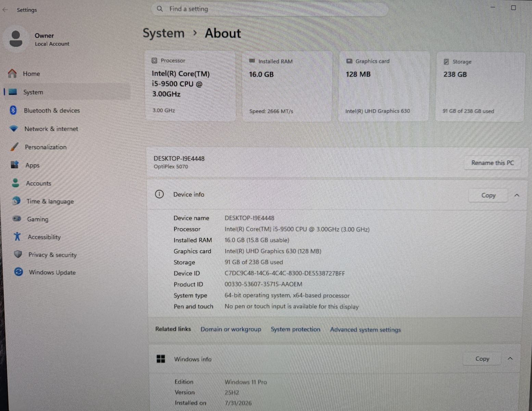Click the Accessibility figure icon
The width and height of the screenshot is (532, 411).
(x=17, y=236)
